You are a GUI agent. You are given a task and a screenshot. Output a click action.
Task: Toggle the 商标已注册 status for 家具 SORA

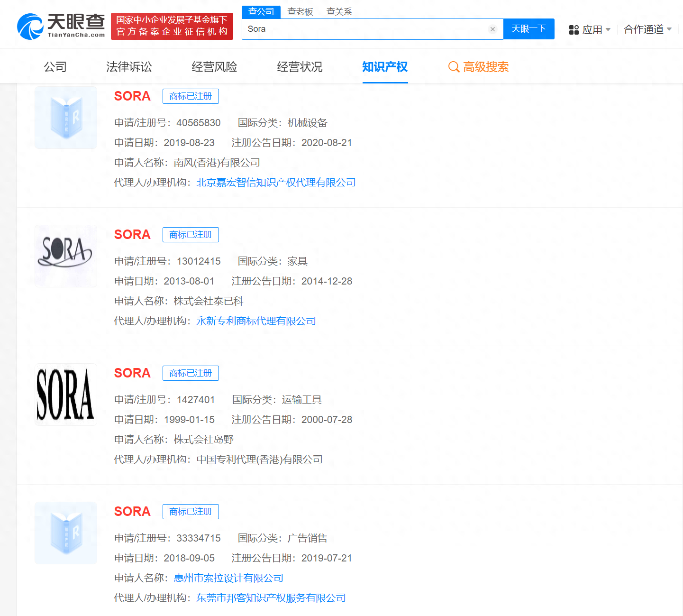click(190, 235)
